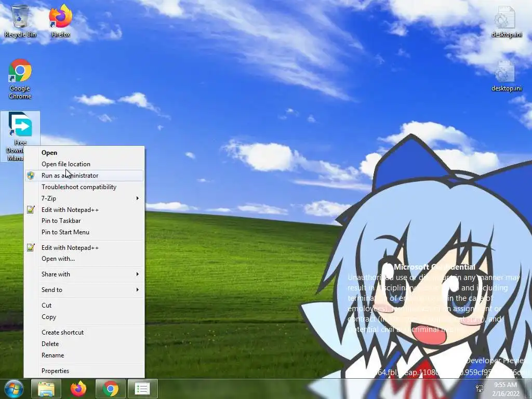
Task: Expand the Send to submenu
Action: click(x=84, y=290)
